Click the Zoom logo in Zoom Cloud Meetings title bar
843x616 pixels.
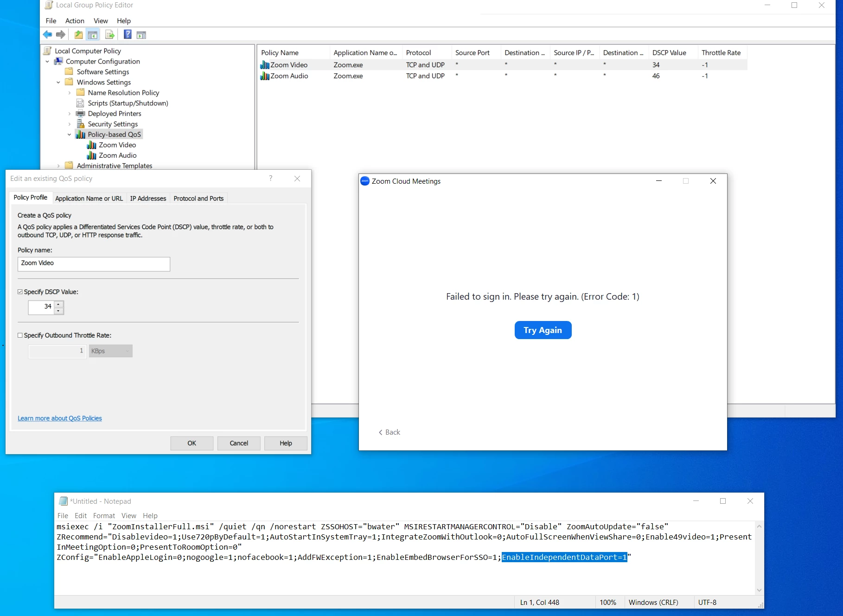tap(365, 181)
